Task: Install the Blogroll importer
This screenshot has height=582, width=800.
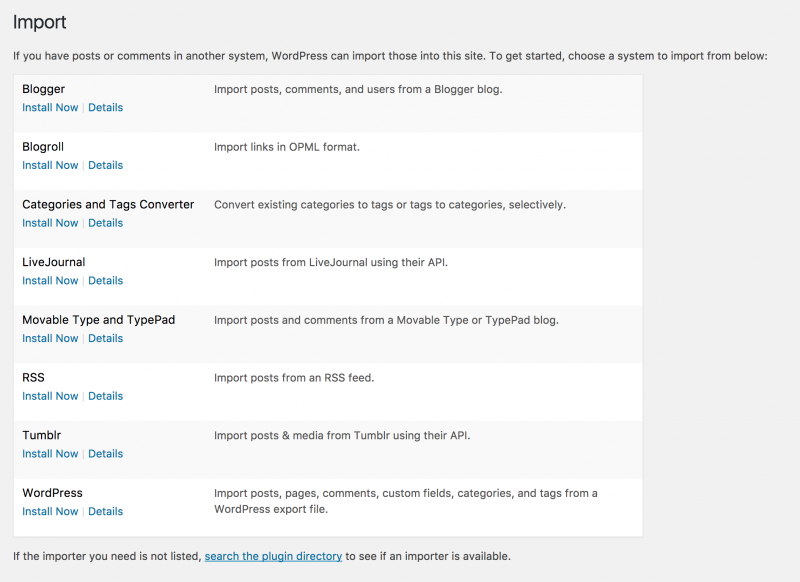Action: point(50,165)
